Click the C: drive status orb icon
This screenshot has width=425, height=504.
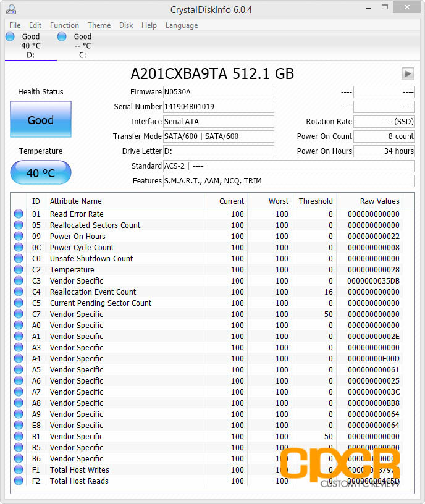[x=62, y=36]
